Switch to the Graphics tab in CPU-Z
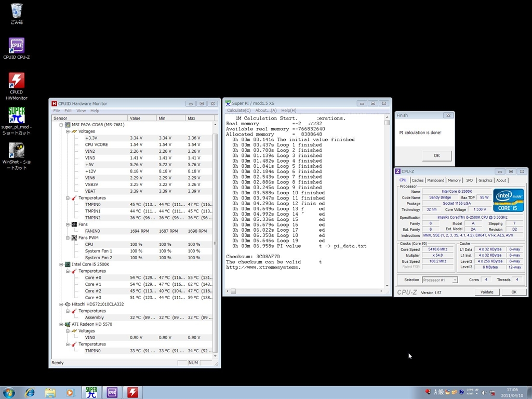The height and width of the screenshot is (399, 532). 485,180
